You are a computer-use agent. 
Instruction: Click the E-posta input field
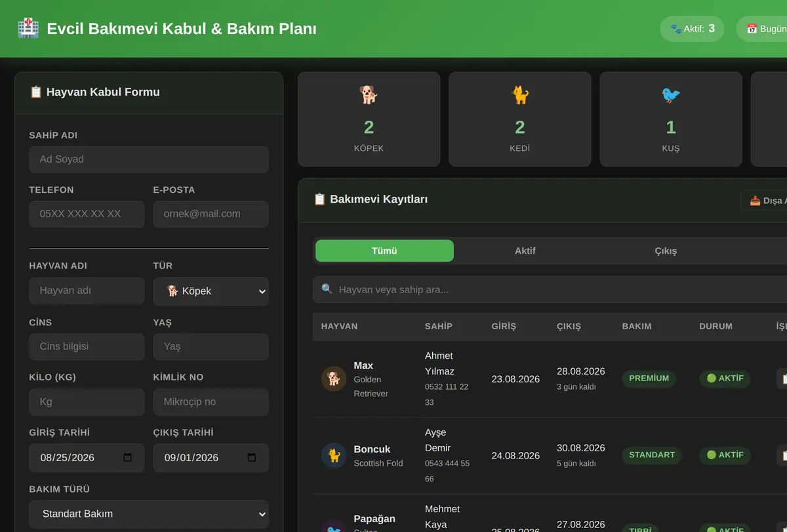click(211, 214)
